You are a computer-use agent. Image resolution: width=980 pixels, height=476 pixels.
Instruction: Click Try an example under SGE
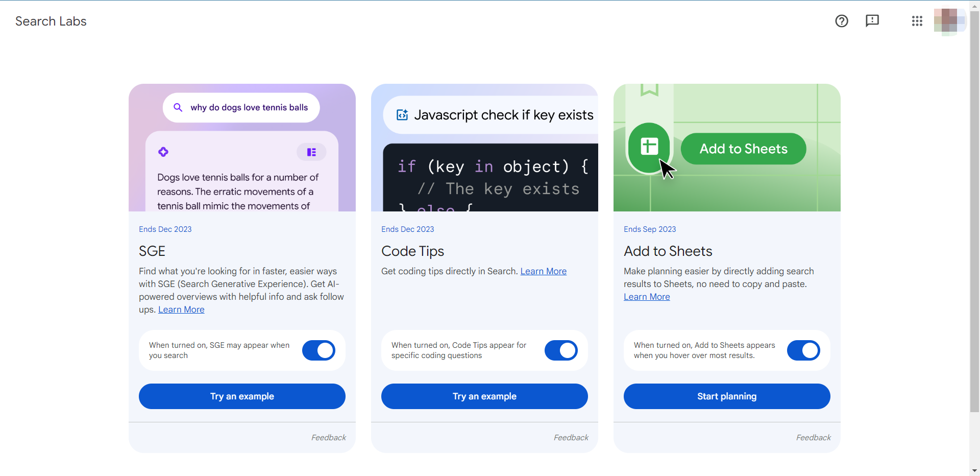[x=242, y=396]
